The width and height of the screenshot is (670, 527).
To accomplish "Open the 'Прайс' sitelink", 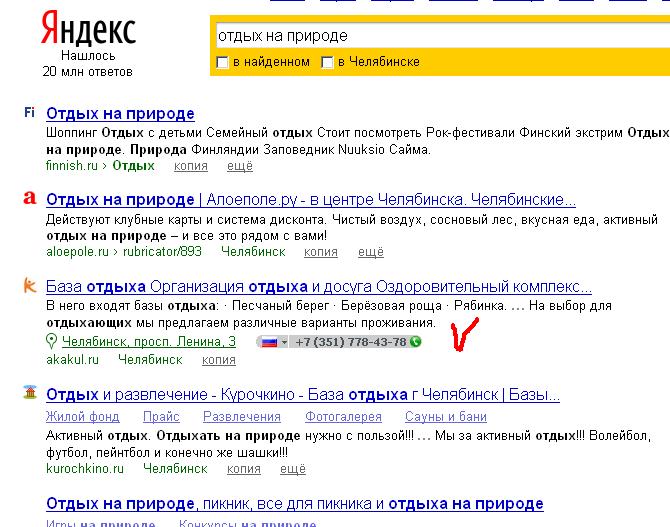I will pos(161,416).
